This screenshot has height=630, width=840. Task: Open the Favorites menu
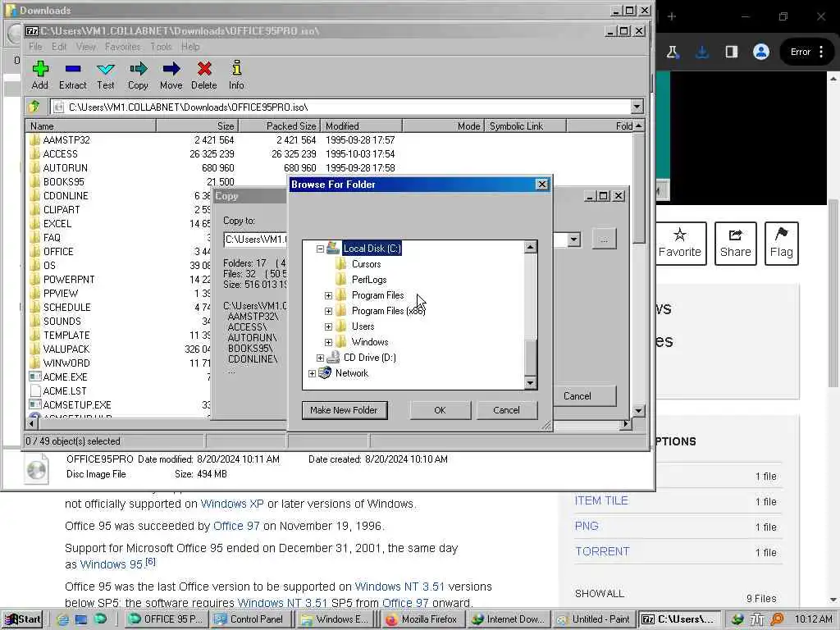click(123, 47)
